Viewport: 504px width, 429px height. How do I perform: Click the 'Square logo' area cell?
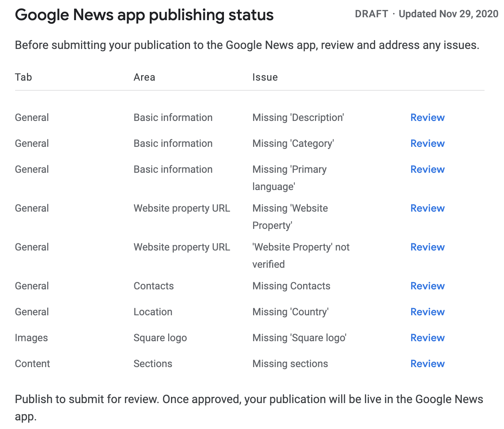click(160, 338)
